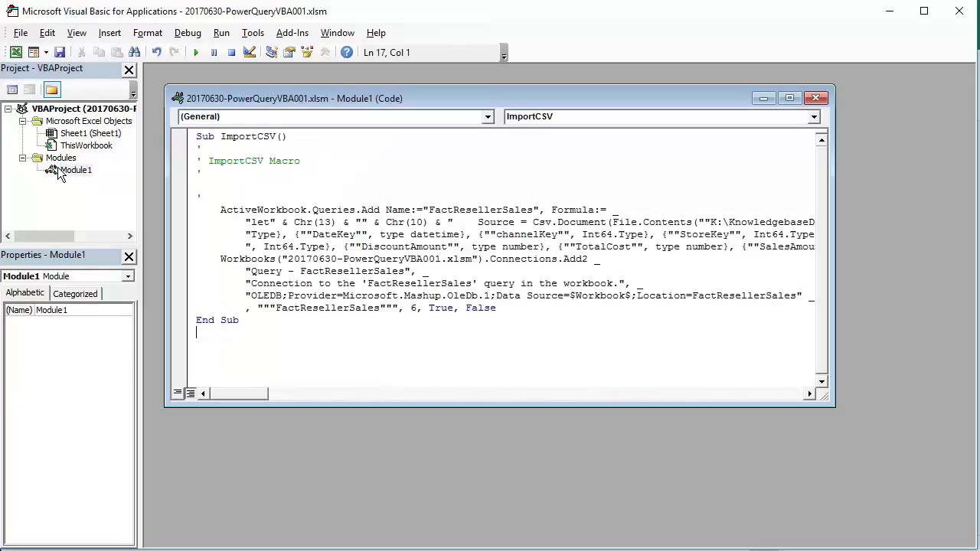Collapse the Modules folder node

coord(23,158)
